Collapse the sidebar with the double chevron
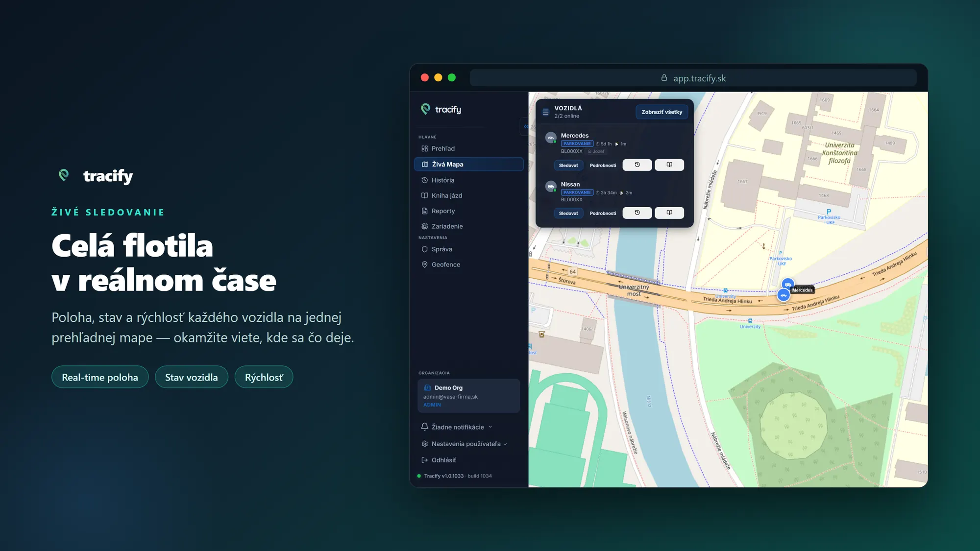The height and width of the screenshot is (551, 980). point(525,126)
